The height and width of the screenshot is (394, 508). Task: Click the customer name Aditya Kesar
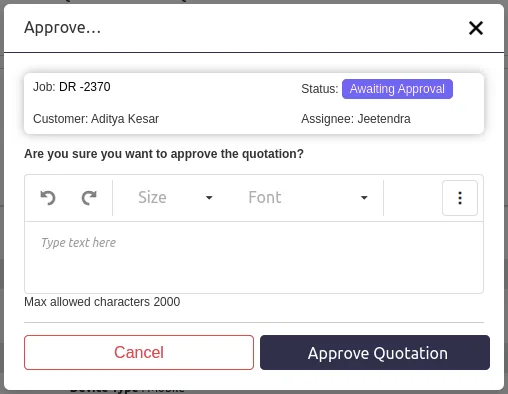[x=125, y=119]
